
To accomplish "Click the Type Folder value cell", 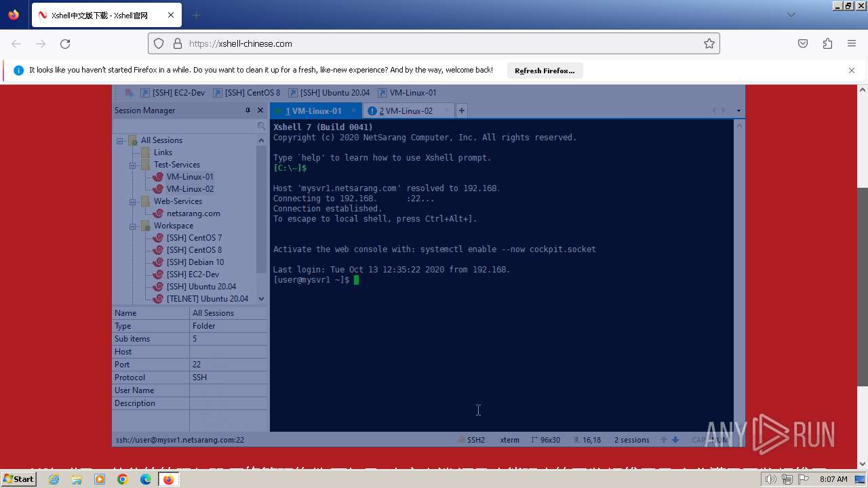I will (229, 326).
